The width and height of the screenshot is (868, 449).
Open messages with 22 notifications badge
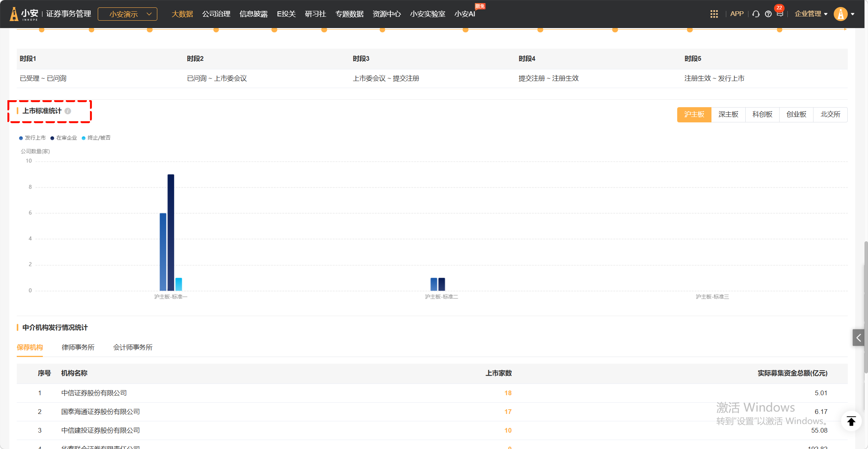pyautogui.click(x=780, y=14)
